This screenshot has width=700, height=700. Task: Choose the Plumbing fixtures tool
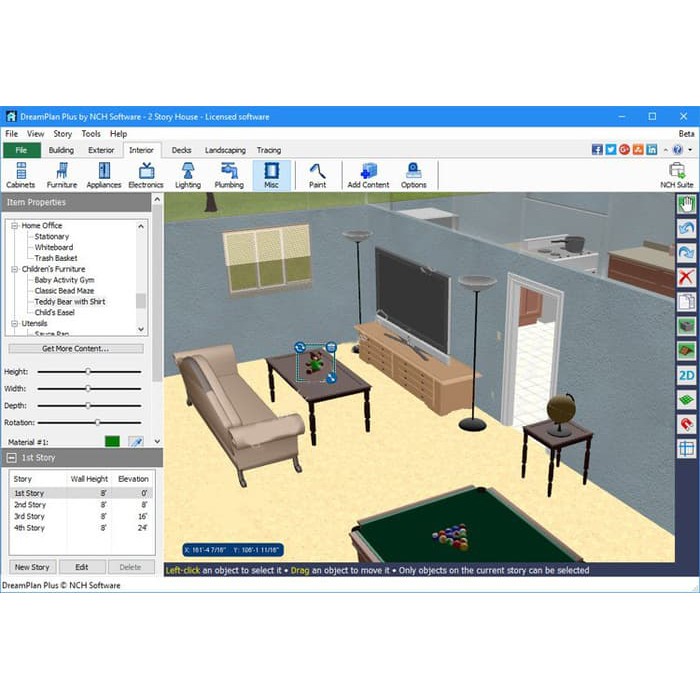[x=229, y=175]
